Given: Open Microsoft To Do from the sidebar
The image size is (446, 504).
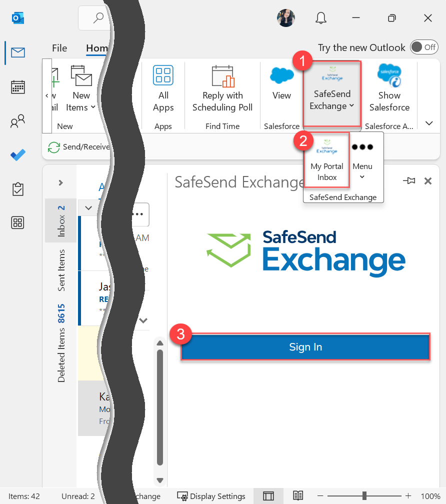Looking at the screenshot, I should tap(17, 155).
